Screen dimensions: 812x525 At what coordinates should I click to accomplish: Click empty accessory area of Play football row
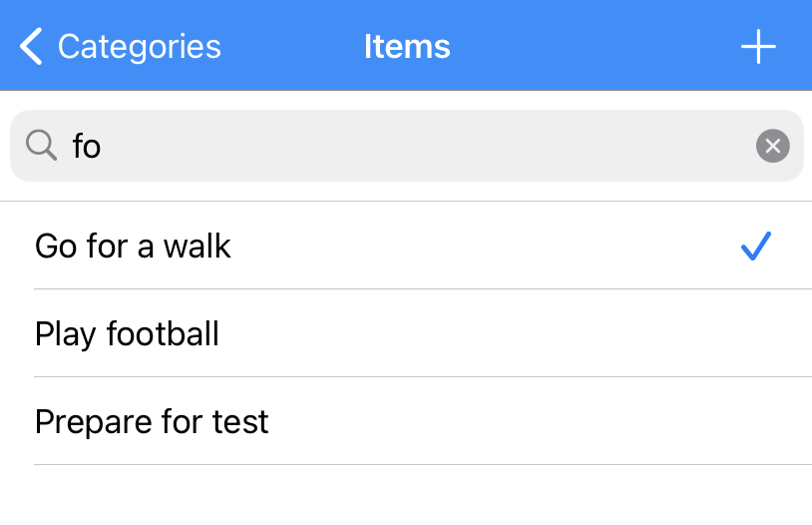756,333
